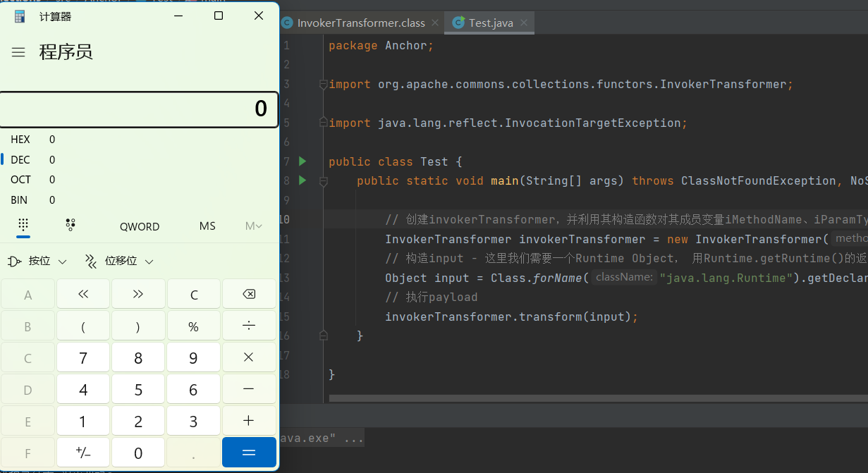The image size is (868, 473).
Task: Click the fold end marker on line 16
Action: tap(324, 336)
